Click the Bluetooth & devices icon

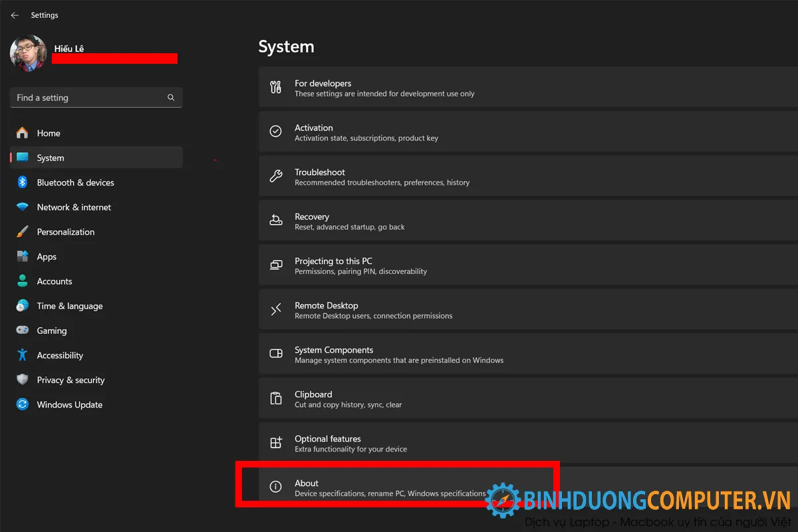(23, 182)
